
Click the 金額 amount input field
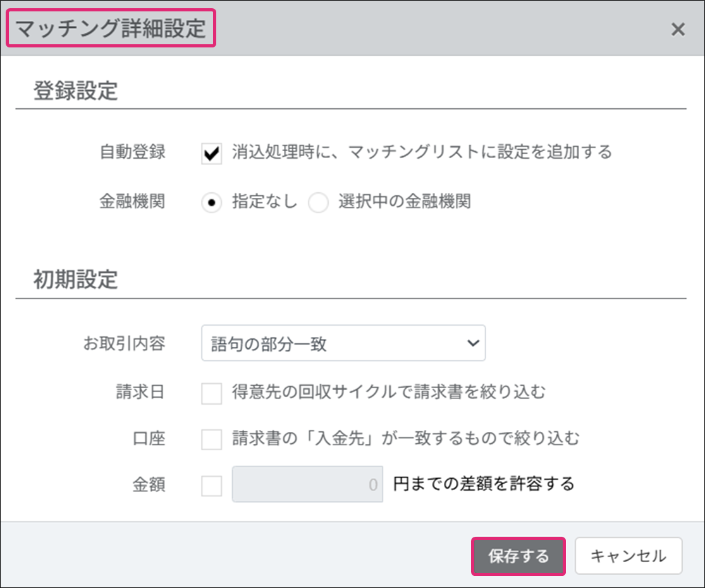point(307,485)
